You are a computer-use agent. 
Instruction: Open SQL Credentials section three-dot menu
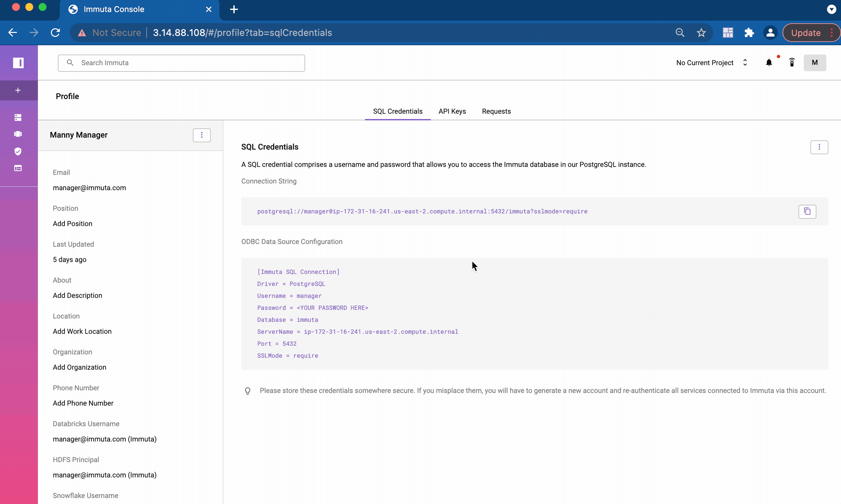[819, 147]
